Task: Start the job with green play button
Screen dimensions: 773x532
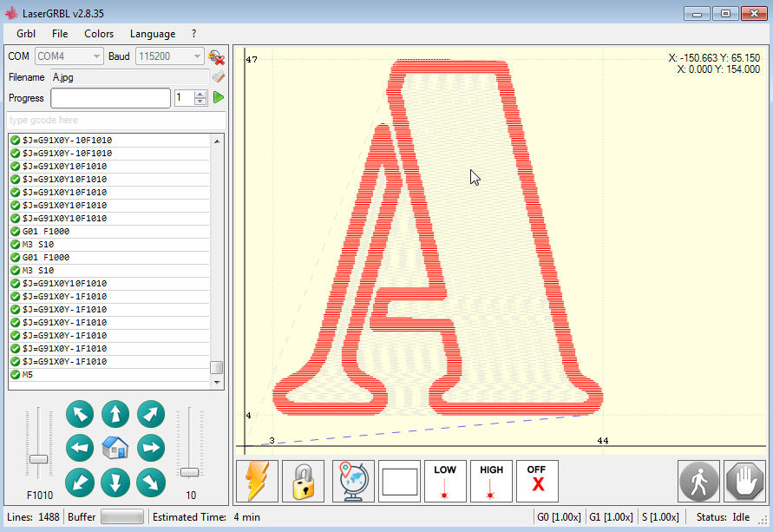Action: click(x=218, y=97)
